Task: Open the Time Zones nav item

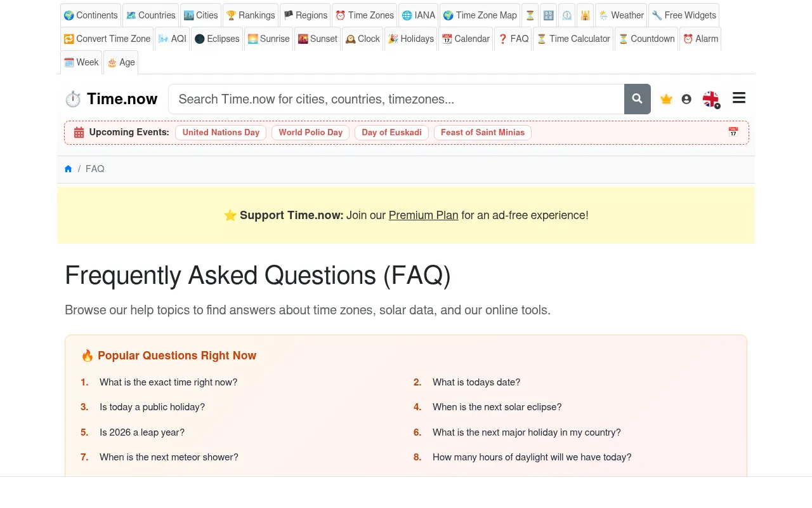Action: (x=365, y=15)
